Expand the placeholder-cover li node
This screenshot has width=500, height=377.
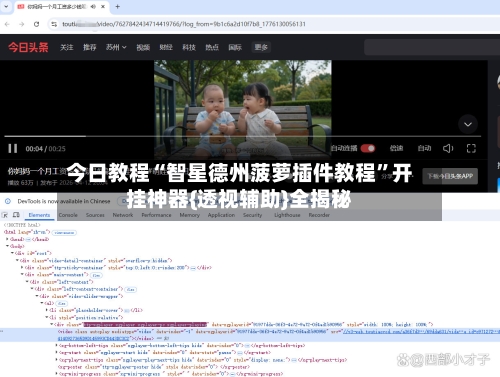coord(47,310)
